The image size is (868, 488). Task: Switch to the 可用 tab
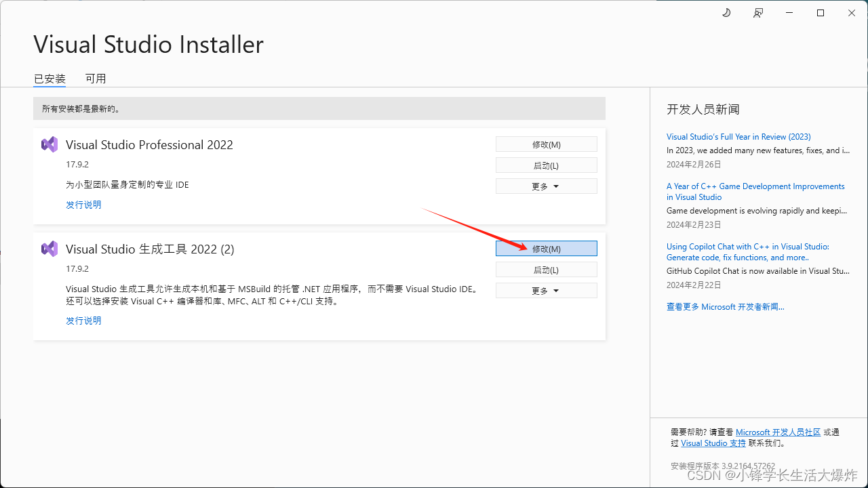(x=96, y=79)
